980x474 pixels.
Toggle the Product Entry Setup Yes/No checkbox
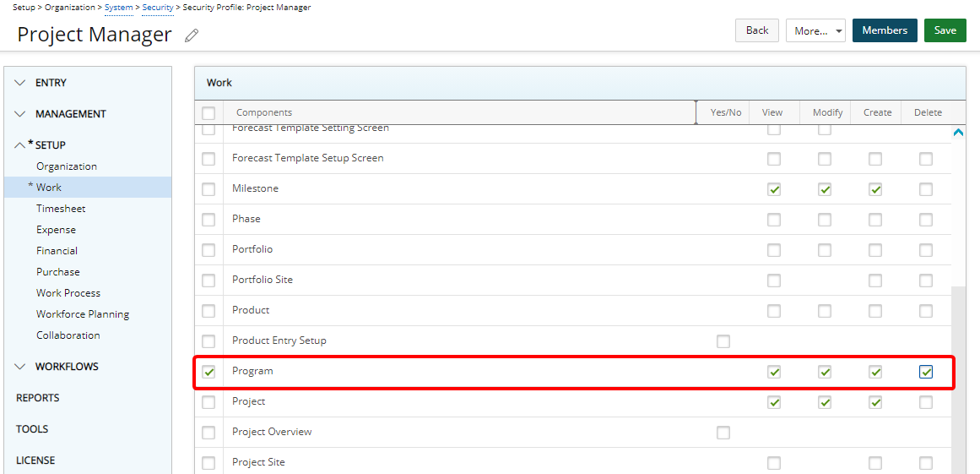pos(723,341)
